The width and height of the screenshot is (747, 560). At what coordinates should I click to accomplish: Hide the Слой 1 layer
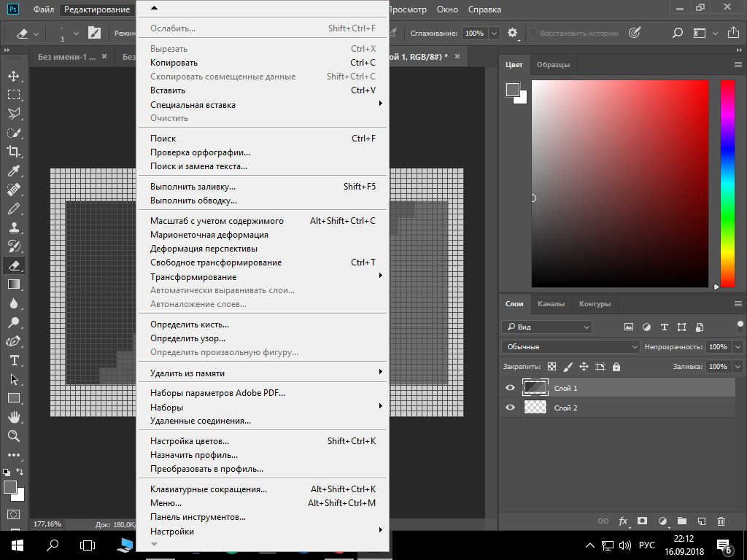(x=510, y=388)
